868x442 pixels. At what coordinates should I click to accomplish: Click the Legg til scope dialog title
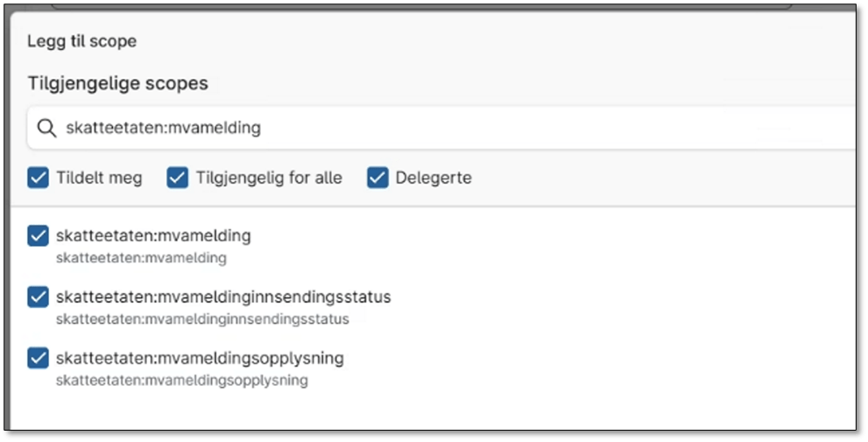point(81,41)
